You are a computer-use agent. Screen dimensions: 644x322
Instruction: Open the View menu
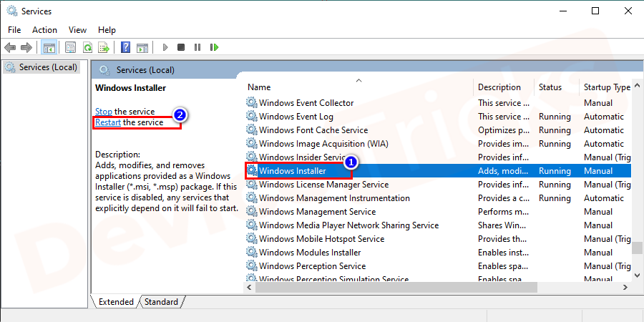click(77, 30)
